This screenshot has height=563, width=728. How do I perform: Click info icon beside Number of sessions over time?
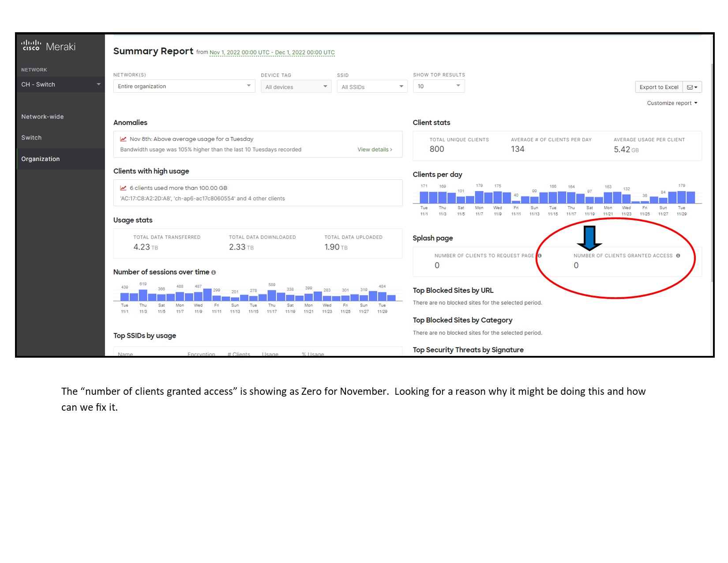(x=214, y=272)
